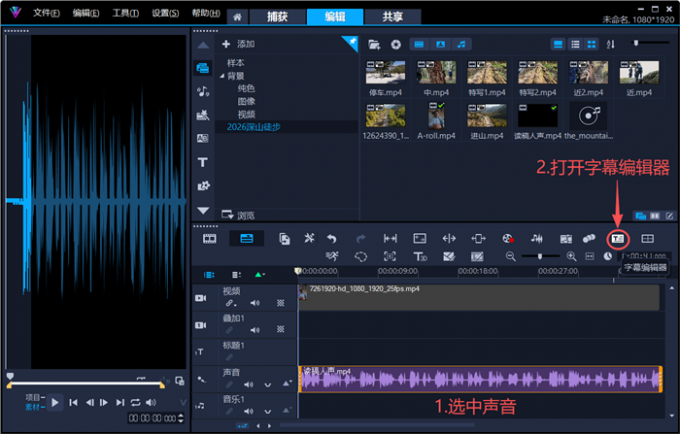Image resolution: width=680 pixels, height=434 pixels.
Task: Click the import media files folder icon
Action: point(374,44)
